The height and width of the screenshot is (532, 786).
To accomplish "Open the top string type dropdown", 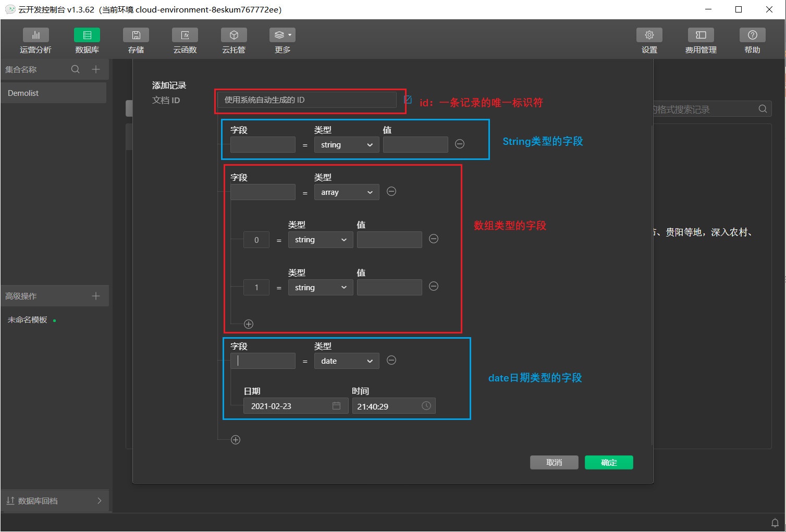I will 347,145.
